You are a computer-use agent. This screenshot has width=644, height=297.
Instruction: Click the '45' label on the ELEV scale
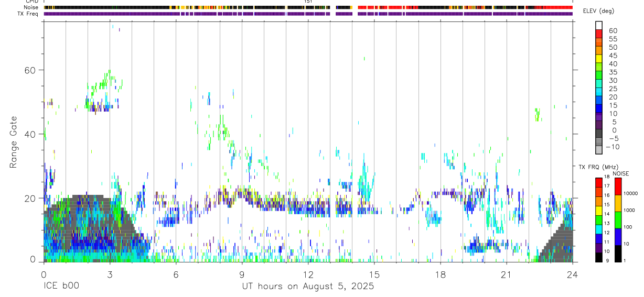point(613,56)
